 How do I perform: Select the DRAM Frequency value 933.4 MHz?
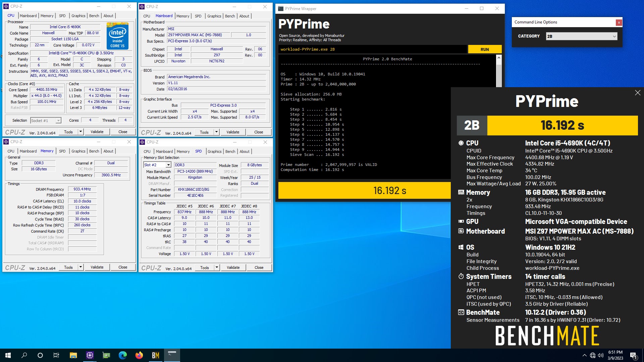pyautogui.click(x=82, y=189)
